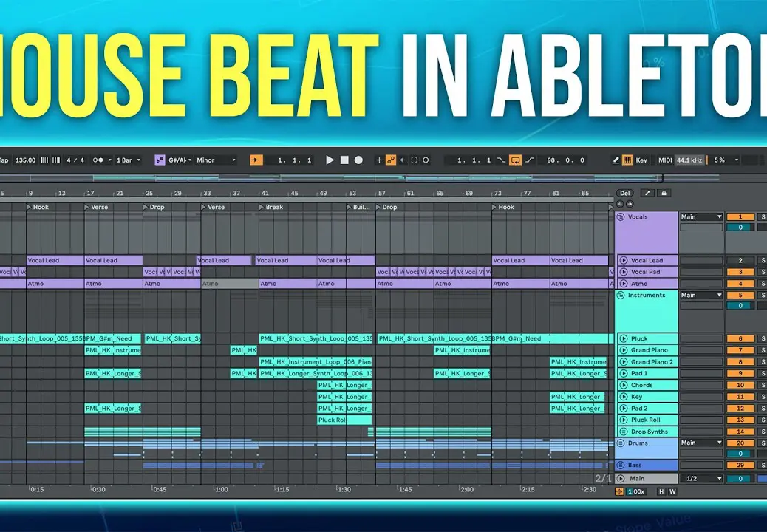Toggle track activator 3 for Vocal Pad

tap(740, 272)
